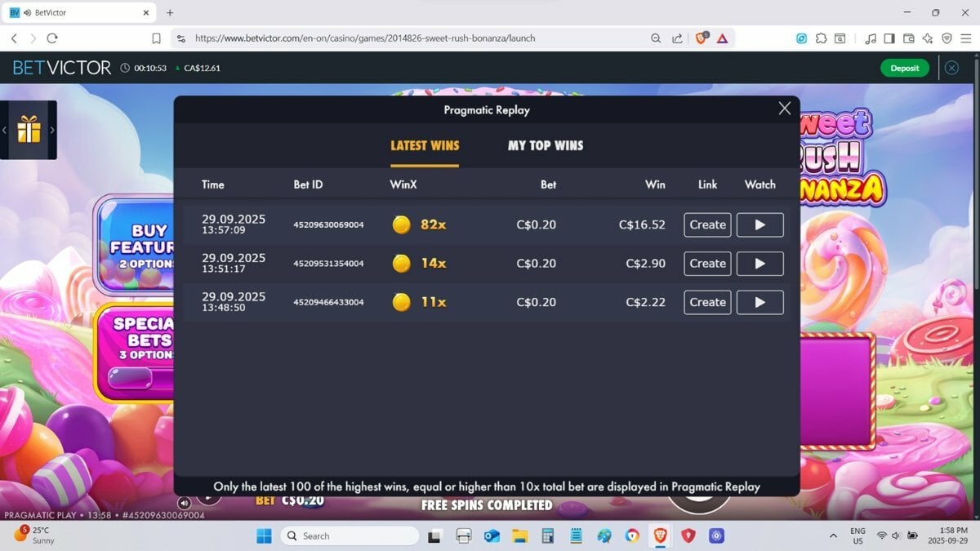The image size is (980, 551).
Task: Play the 14x win replay
Action: click(759, 264)
